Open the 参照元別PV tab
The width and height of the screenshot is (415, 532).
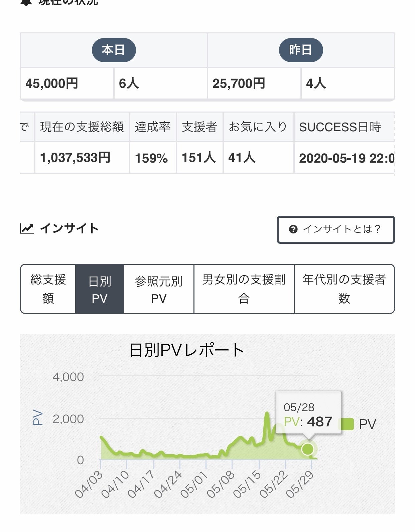coord(159,289)
